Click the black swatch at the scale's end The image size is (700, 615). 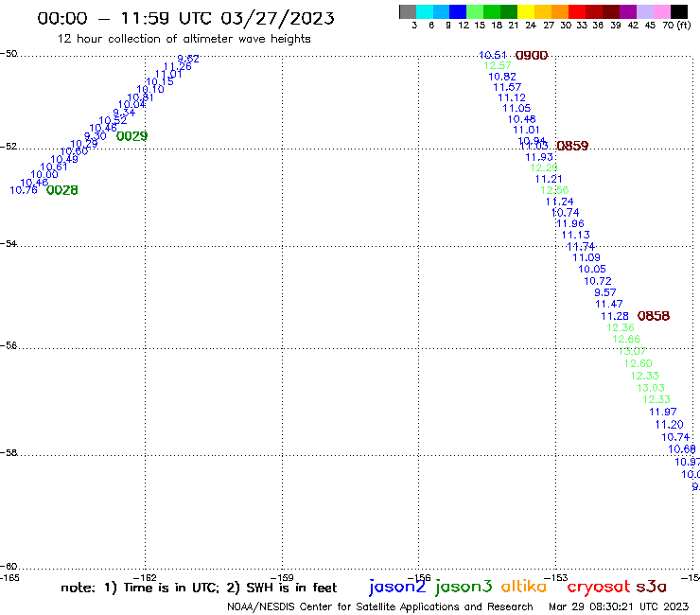679,11
